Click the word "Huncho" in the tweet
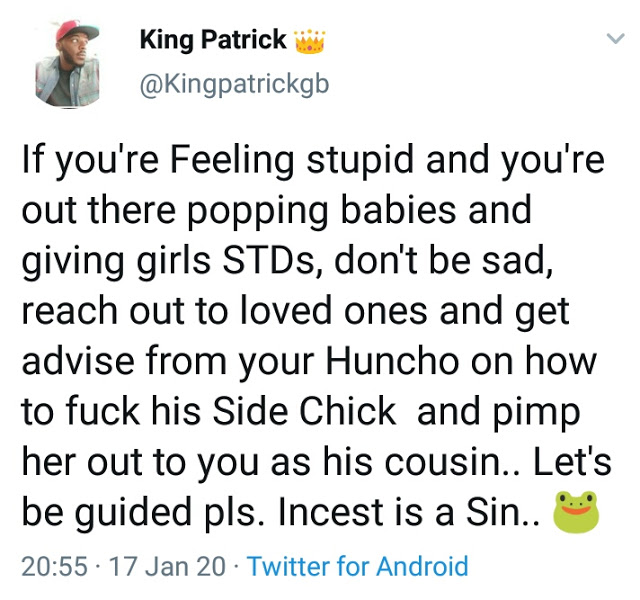This screenshot has height=600, width=640. point(392,361)
